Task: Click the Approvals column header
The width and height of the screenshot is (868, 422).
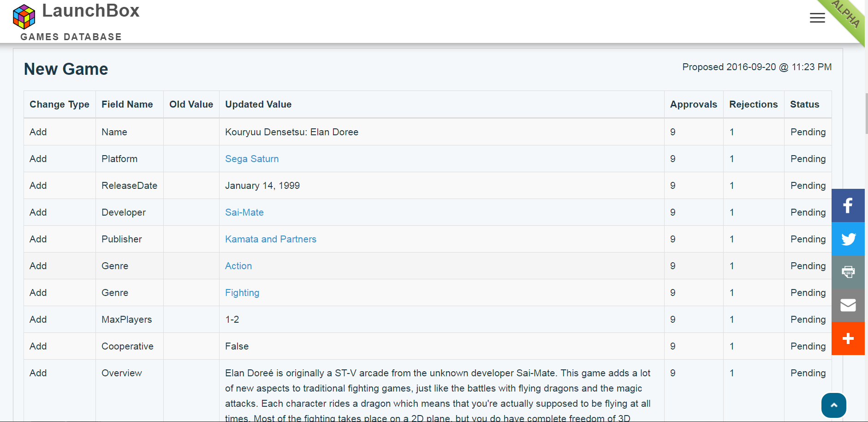Action: coord(694,104)
